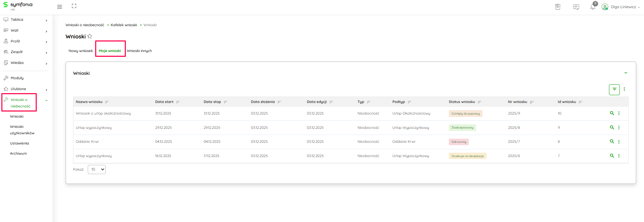Screen dimensions: 644x222
Task: Open the notifications bell
Action: [x=593, y=7]
